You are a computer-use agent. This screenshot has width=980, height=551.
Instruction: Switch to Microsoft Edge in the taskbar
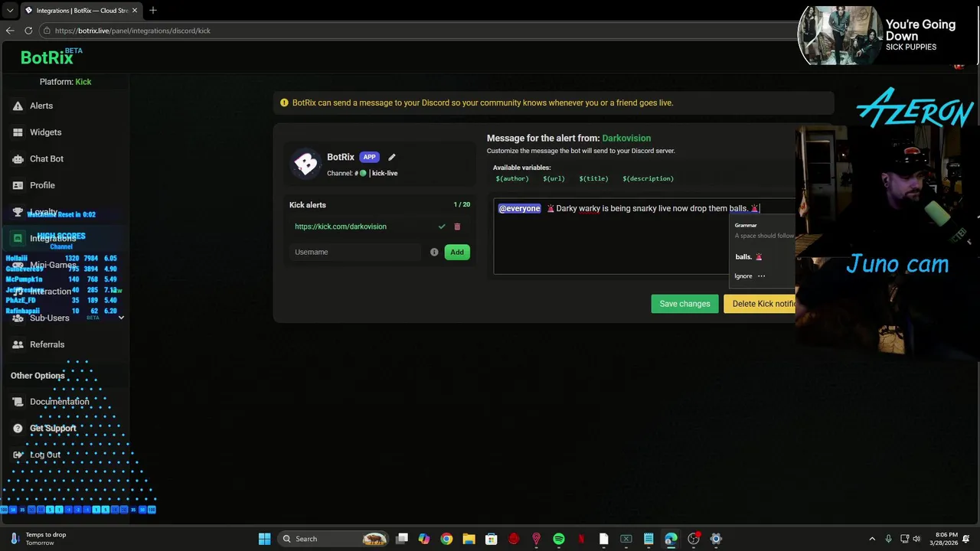tap(671, 539)
